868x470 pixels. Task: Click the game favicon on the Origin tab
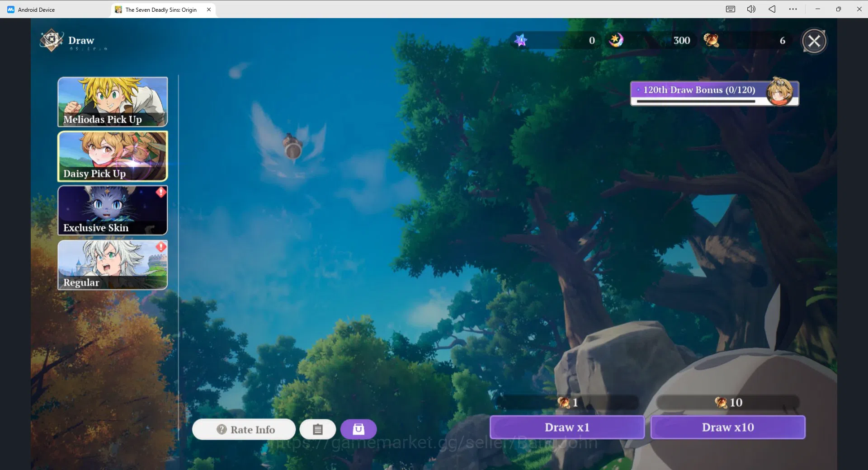click(118, 9)
